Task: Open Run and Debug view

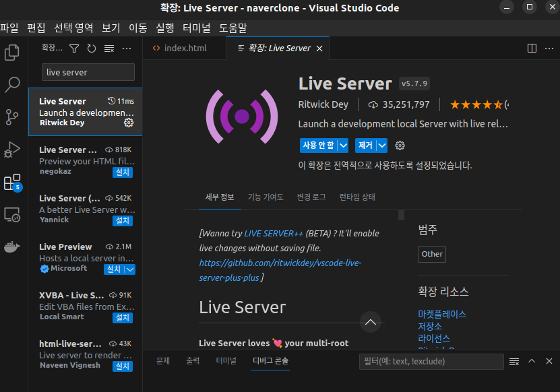Action: pos(12,150)
